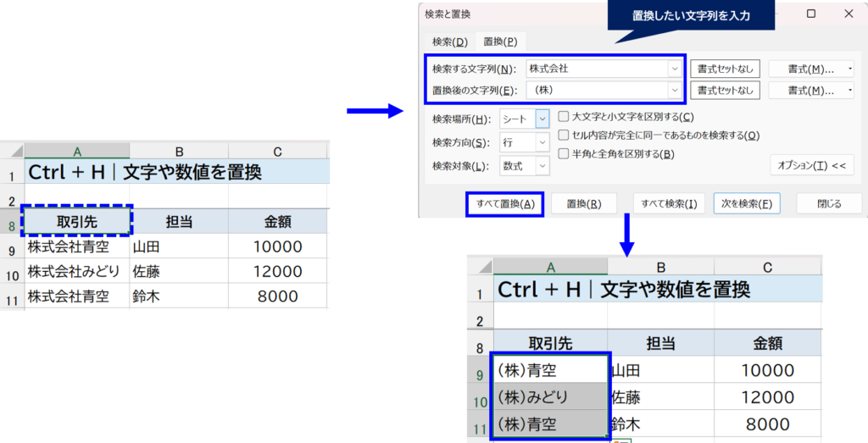Select 担当 header cell in 株式会社 names sheet

click(179, 221)
